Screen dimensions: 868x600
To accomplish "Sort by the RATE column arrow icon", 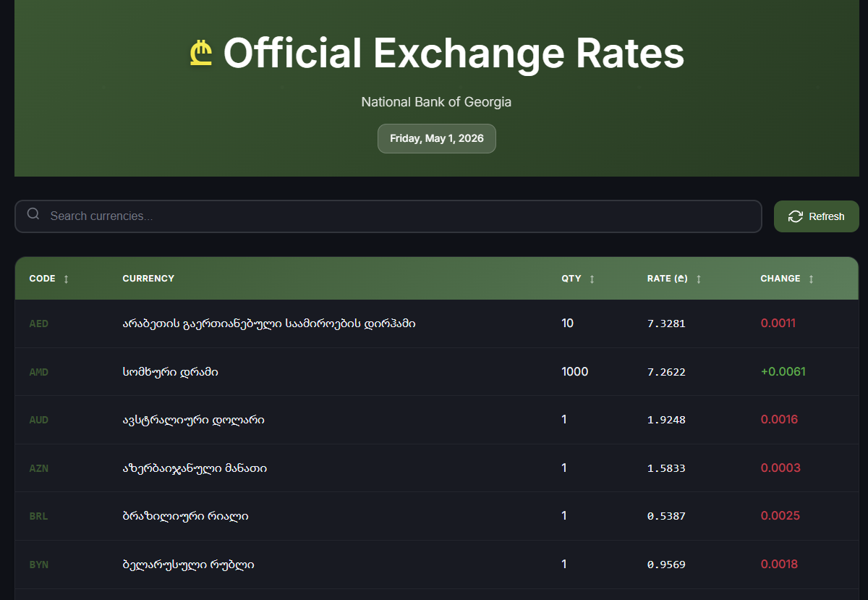I will [x=699, y=279].
